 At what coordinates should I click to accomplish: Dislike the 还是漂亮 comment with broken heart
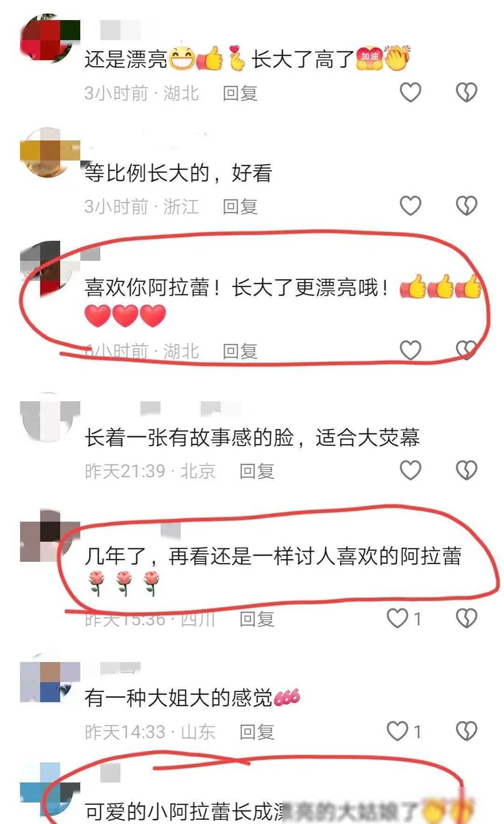466,92
